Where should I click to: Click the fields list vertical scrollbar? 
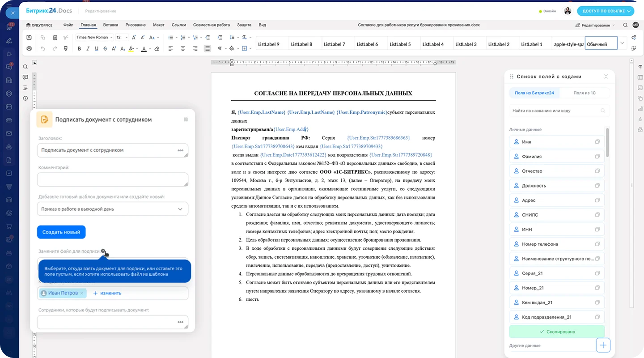click(x=607, y=142)
